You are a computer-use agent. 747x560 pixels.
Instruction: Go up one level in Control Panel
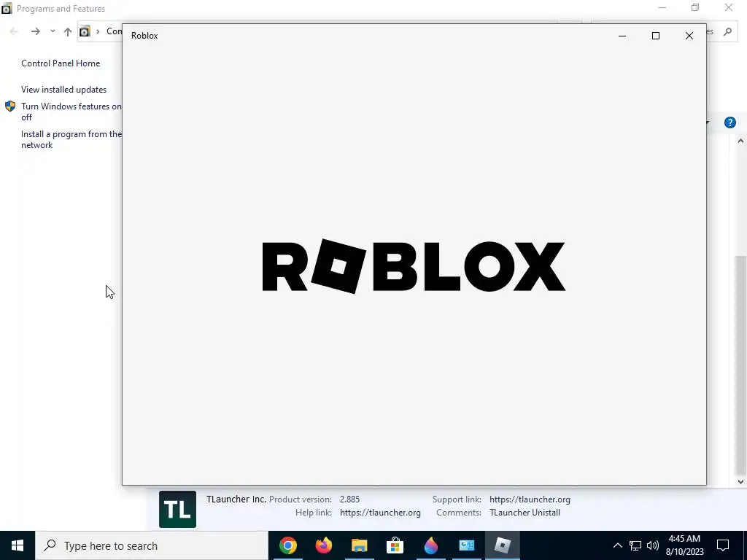click(x=68, y=31)
